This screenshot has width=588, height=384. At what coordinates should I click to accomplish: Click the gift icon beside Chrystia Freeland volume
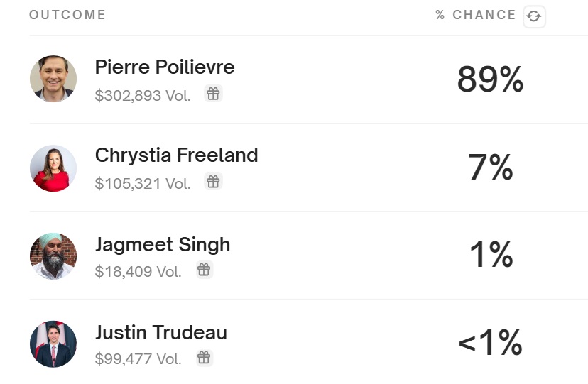click(x=213, y=181)
